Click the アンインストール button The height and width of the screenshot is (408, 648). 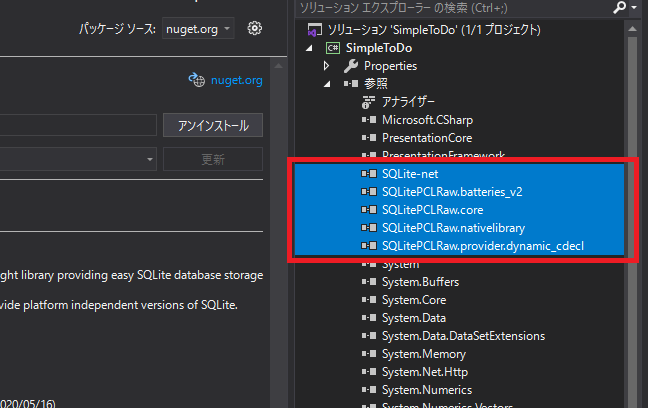tap(213, 125)
